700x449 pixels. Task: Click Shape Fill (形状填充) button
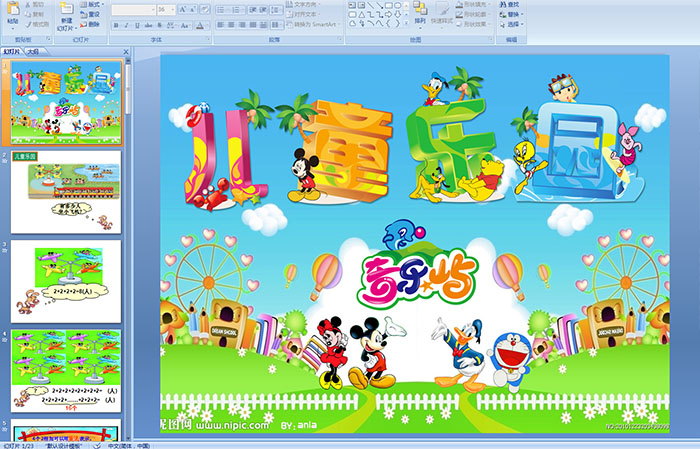point(473,4)
